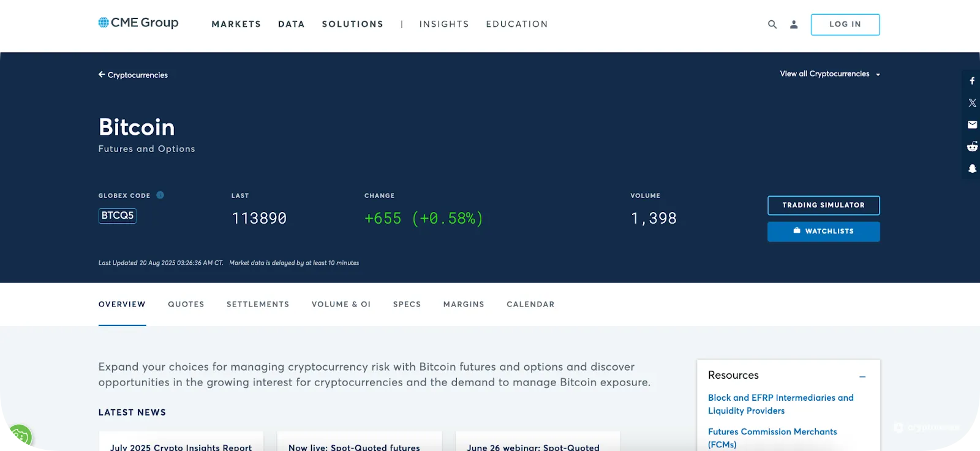Go back via Cryptocurrencies arrow link
Viewport: 980px width, 451px height.
133,75
